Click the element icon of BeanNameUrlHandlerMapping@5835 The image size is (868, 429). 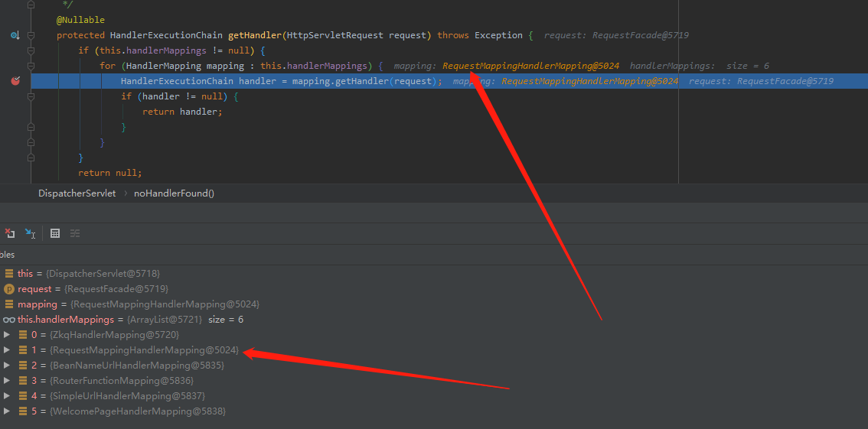(x=23, y=366)
